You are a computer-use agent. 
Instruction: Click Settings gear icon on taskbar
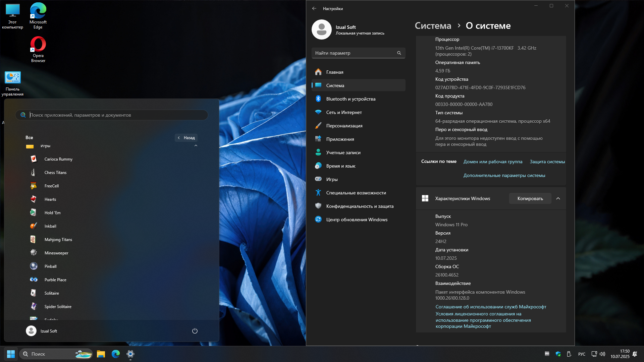tap(130, 354)
